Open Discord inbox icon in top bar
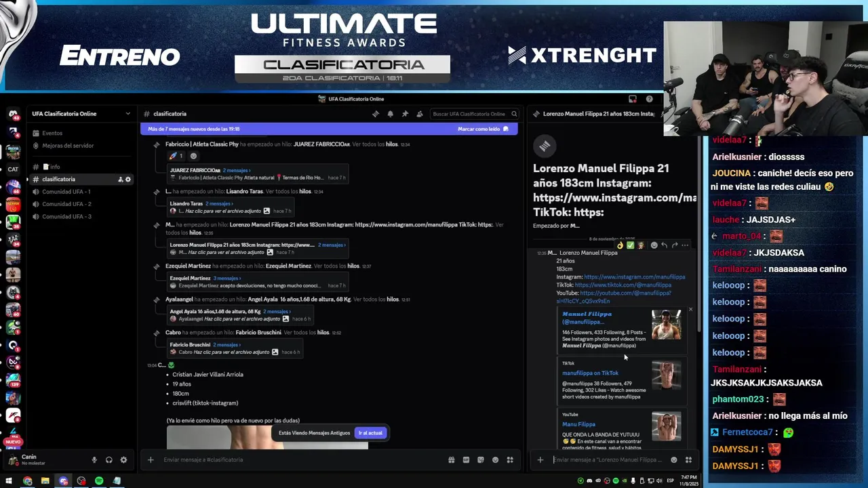 point(633,99)
